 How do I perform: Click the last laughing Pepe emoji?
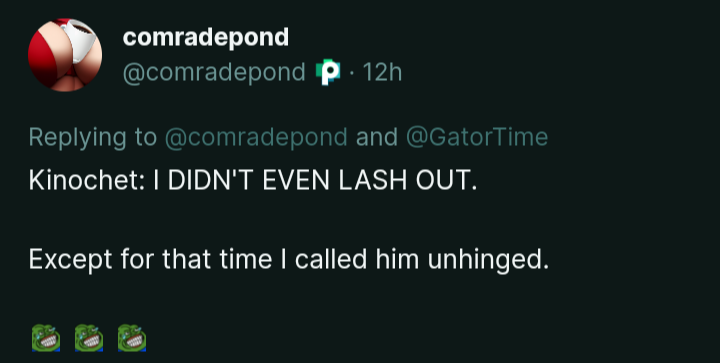[x=132, y=338]
